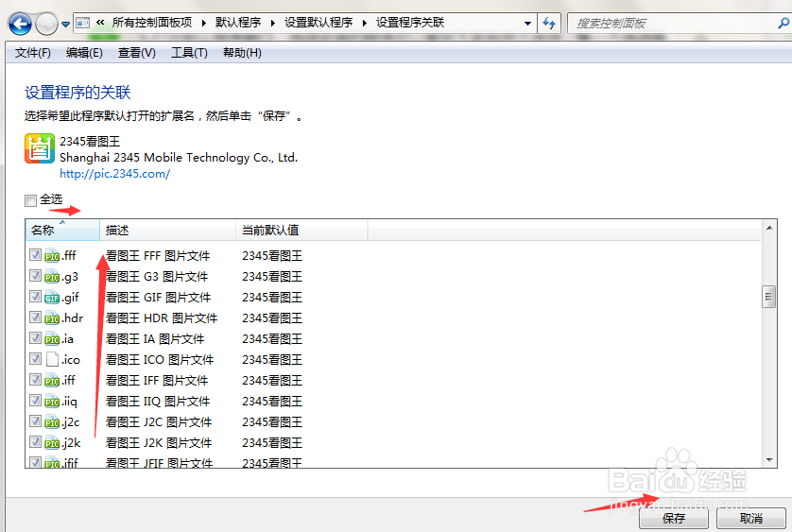
Task: Uncheck the .iiq extension checkbox
Action: [35, 400]
